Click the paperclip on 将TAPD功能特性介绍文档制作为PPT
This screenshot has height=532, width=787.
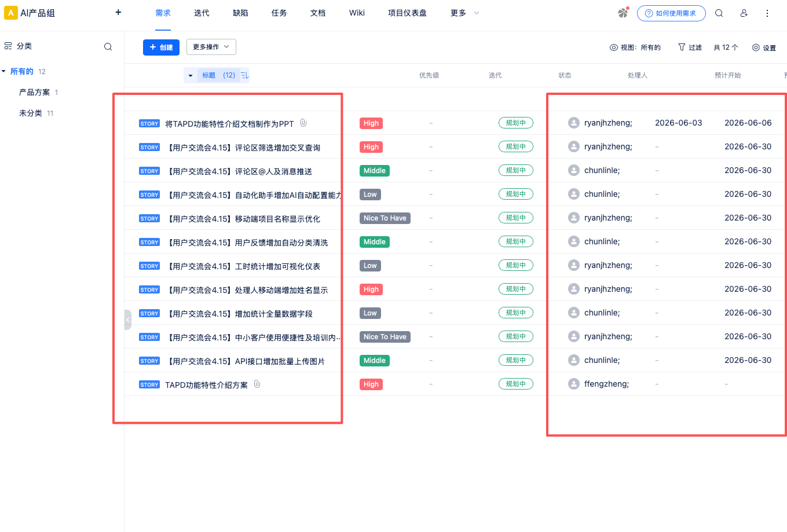click(x=303, y=123)
